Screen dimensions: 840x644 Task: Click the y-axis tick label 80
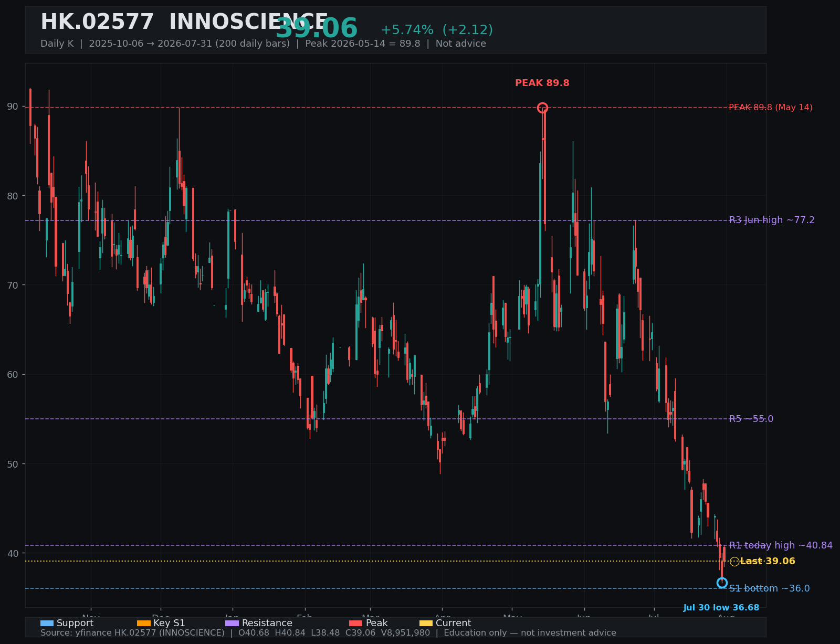[x=13, y=196]
